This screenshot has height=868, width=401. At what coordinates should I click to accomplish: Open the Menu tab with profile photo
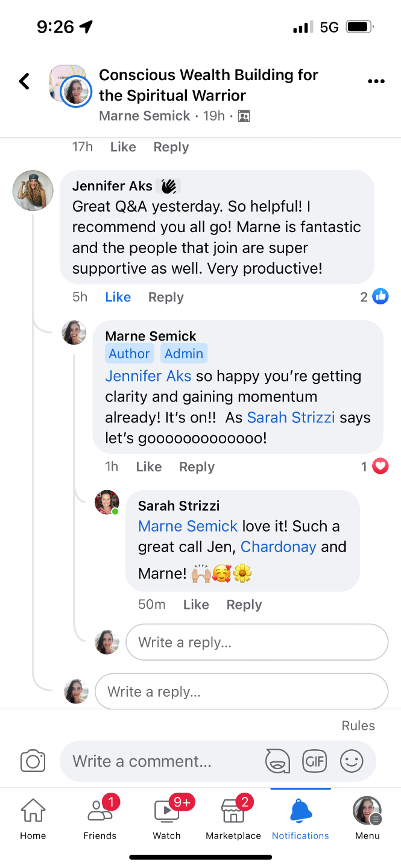pos(367,818)
